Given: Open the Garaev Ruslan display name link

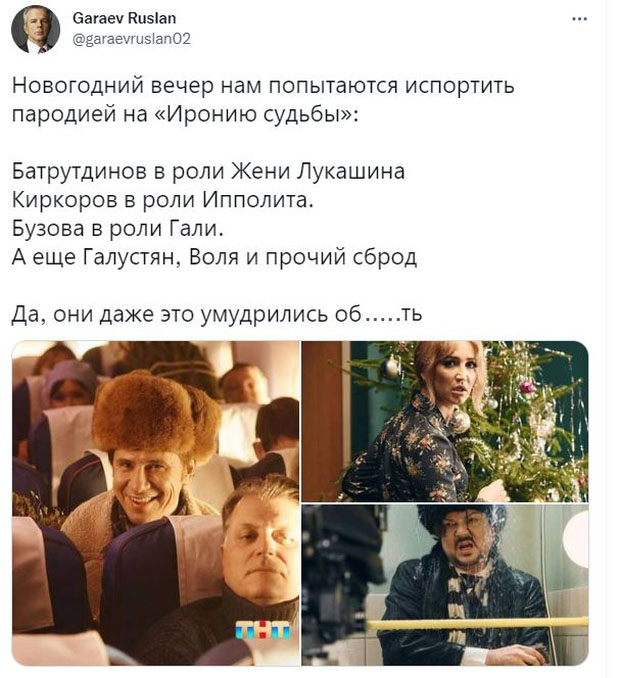Looking at the screenshot, I should 124,18.
